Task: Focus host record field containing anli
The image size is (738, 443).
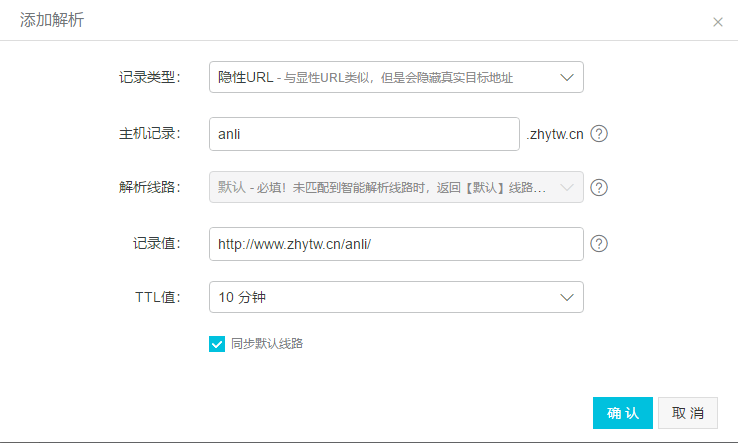Action: pos(364,134)
